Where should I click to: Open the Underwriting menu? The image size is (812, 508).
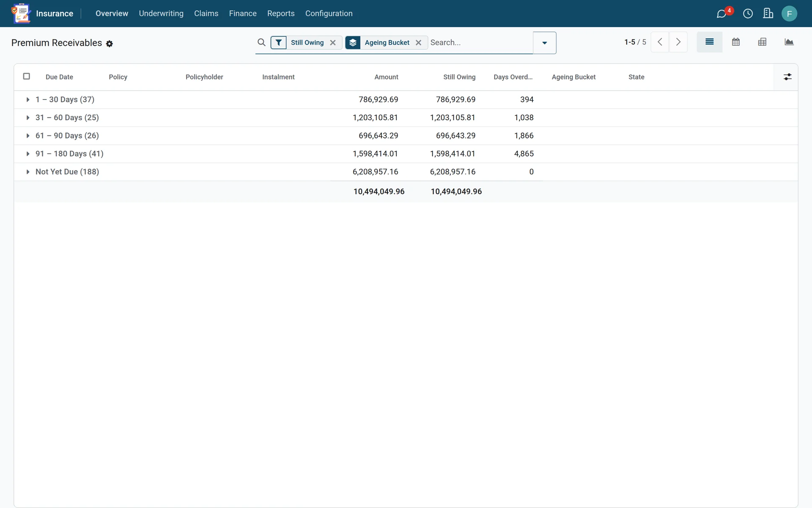[x=161, y=14]
